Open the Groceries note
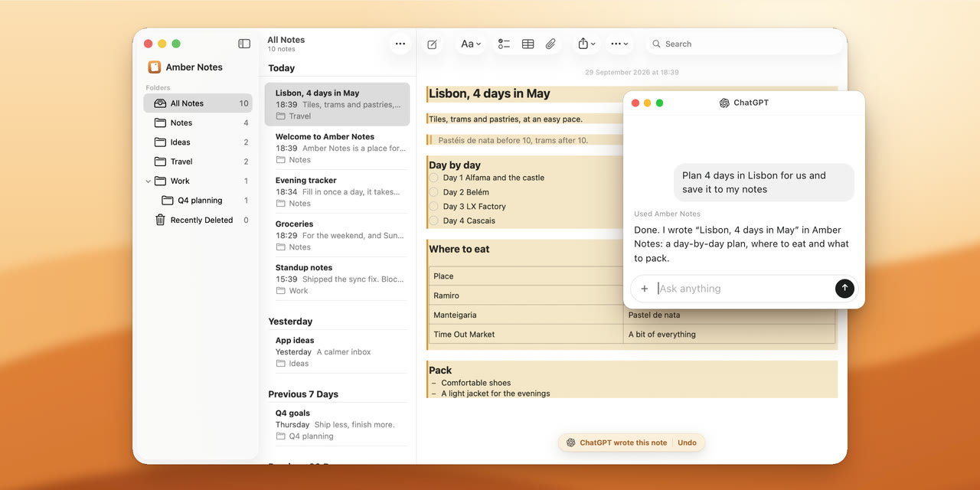 [337, 235]
